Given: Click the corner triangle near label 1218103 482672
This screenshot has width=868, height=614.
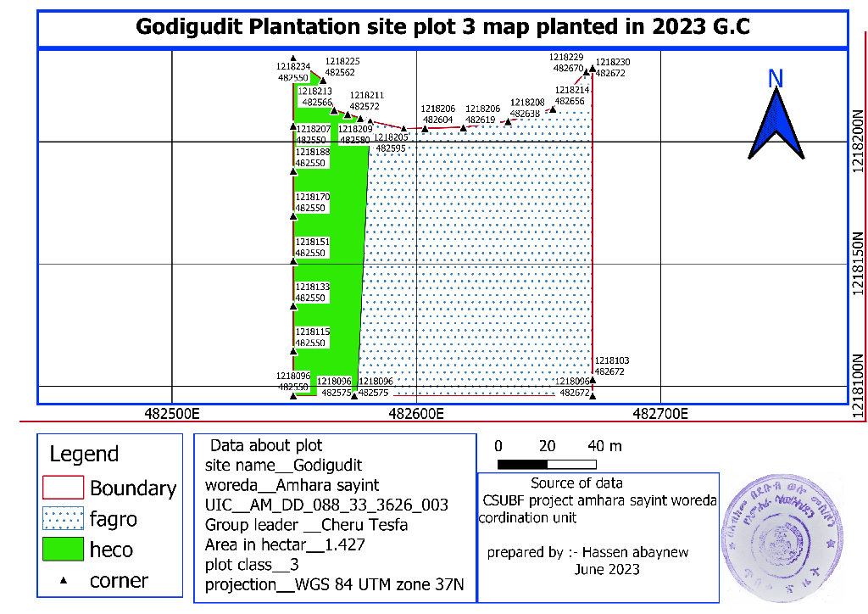Looking at the screenshot, I should click(593, 381).
